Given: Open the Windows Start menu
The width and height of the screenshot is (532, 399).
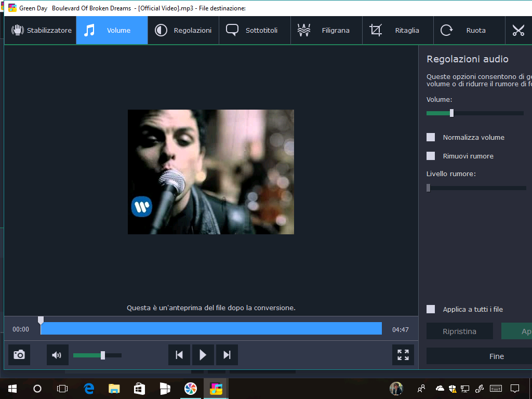Looking at the screenshot, I should (x=12, y=389).
